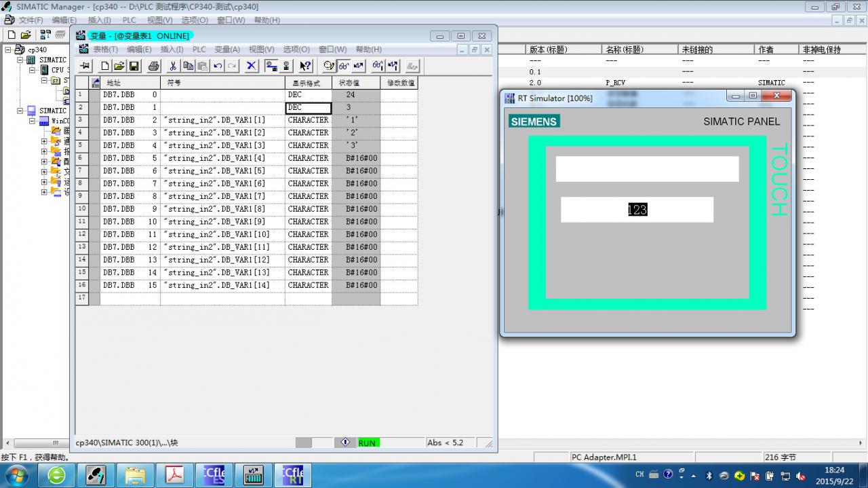Open 帮助(H) menu in variable table
868x488 pixels.
pyautogui.click(x=368, y=50)
